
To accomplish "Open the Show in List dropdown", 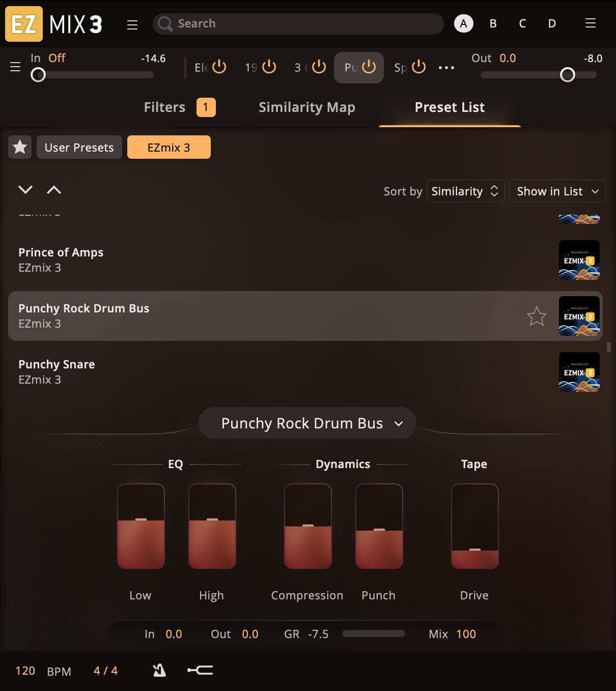I will click(x=557, y=191).
